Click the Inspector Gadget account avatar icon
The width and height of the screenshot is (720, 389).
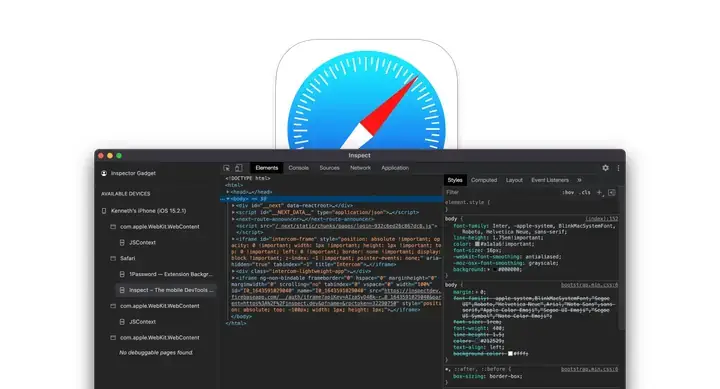click(x=104, y=173)
